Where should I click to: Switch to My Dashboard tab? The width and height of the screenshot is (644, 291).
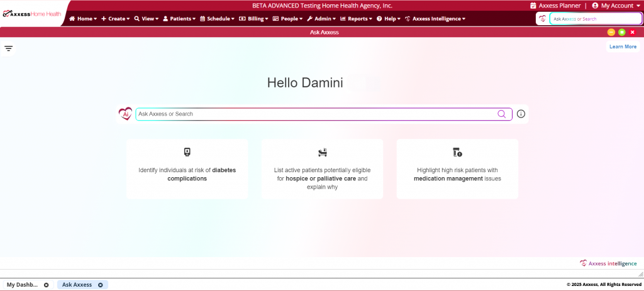coord(22,285)
